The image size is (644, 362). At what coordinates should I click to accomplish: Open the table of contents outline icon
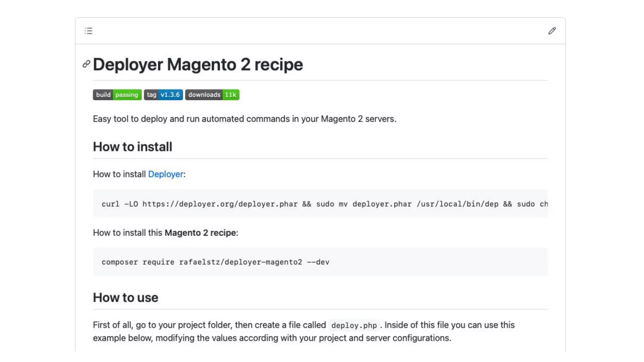88,31
